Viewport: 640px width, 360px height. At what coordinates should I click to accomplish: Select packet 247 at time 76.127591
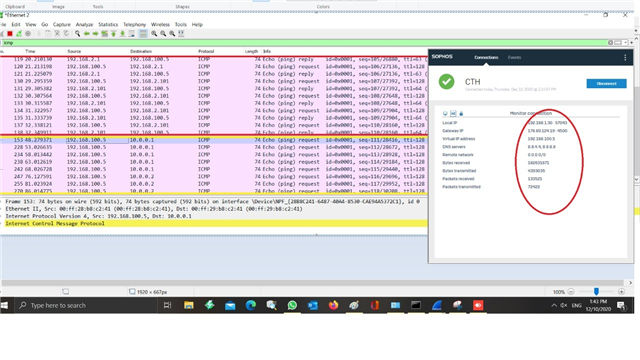pyautogui.click(x=214, y=177)
